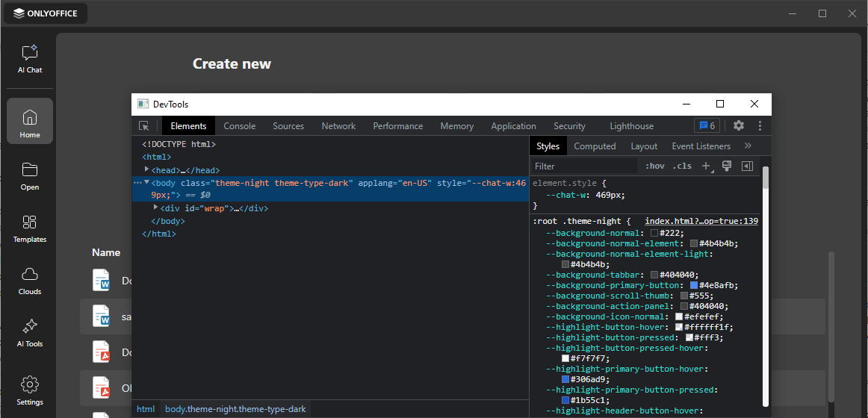868x418 pixels.
Task: Select the Styles pane tab
Action: click(548, 146)
